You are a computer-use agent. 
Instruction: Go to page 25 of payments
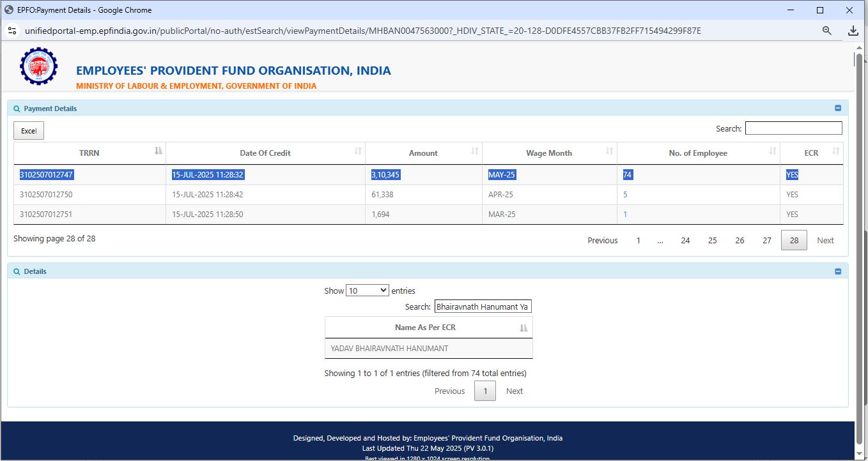pos(713,241)
